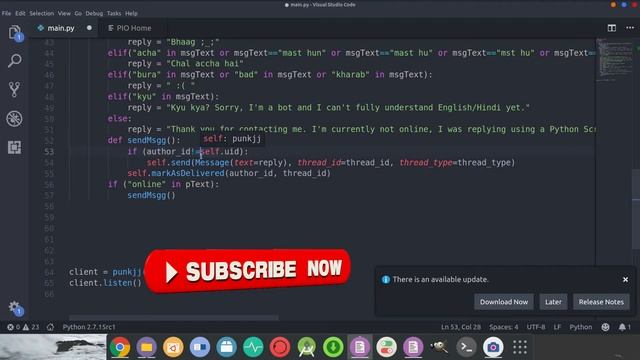Click 'reply = "Chal accha hai"' line

(x=185, y=64)
